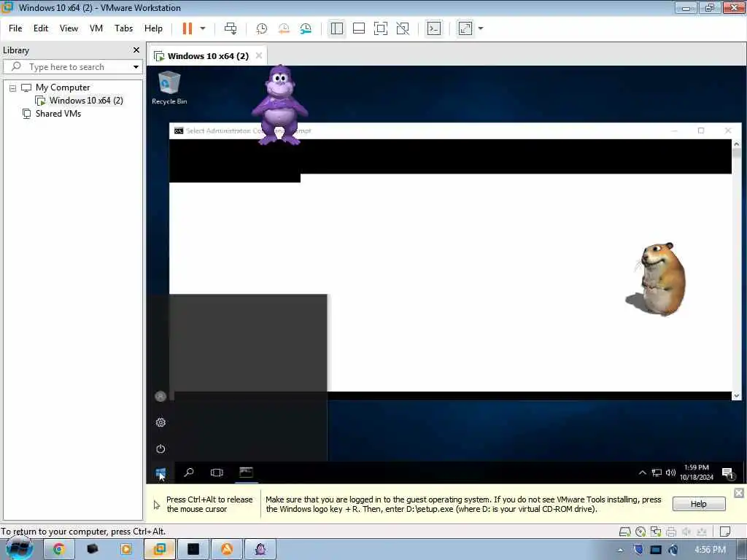Click the Suspend (pause) VM toolbar button
This screenshot has height=560, width=747.
pyautogui.click(x=187, y=28)
